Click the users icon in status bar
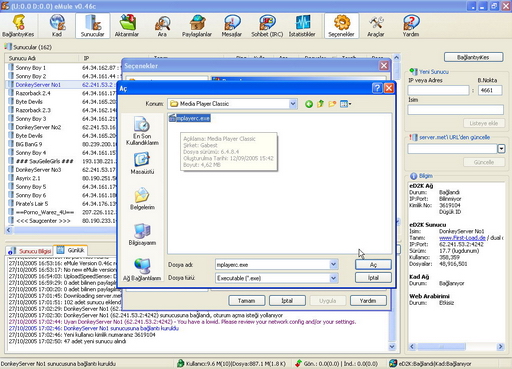The image size is (512, 369). tap(180, 364)
